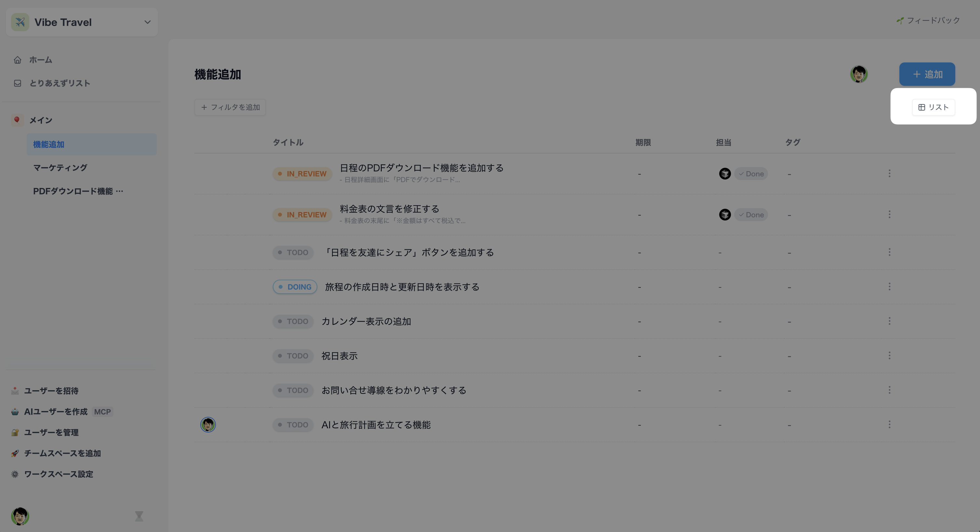Open the options menu for AIと旅行計画を立てる機能
This screenshot has height=532, width=980.
(x=890, y=425)
